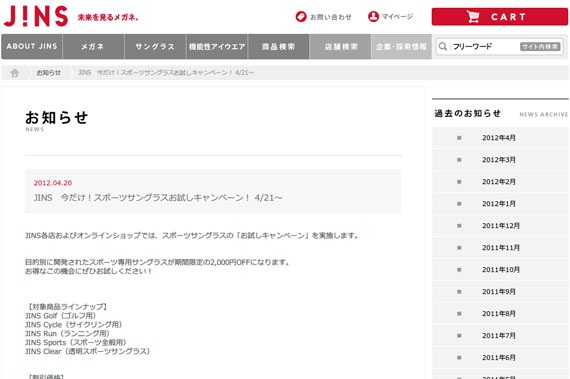The width and height of the screenshot is (570, 379).
Task: Click the search magnifier icon
Action: tap(443, 47)
